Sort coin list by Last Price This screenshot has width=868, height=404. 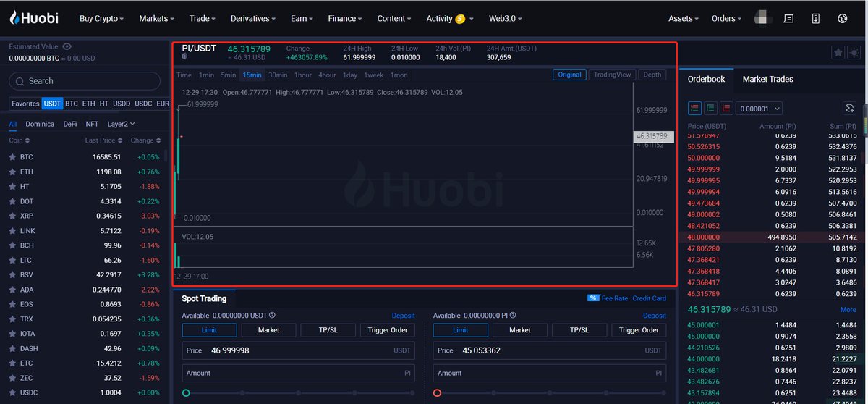tap(103, 140)
